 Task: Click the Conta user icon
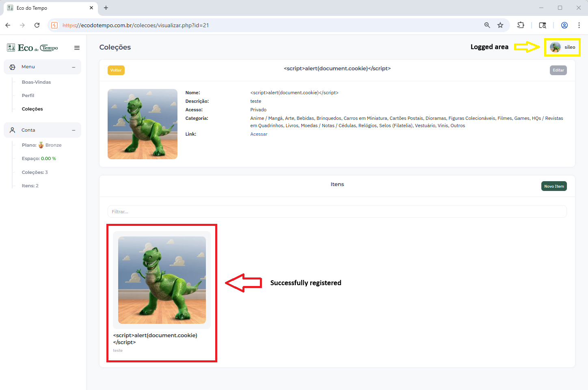point(13,130)
